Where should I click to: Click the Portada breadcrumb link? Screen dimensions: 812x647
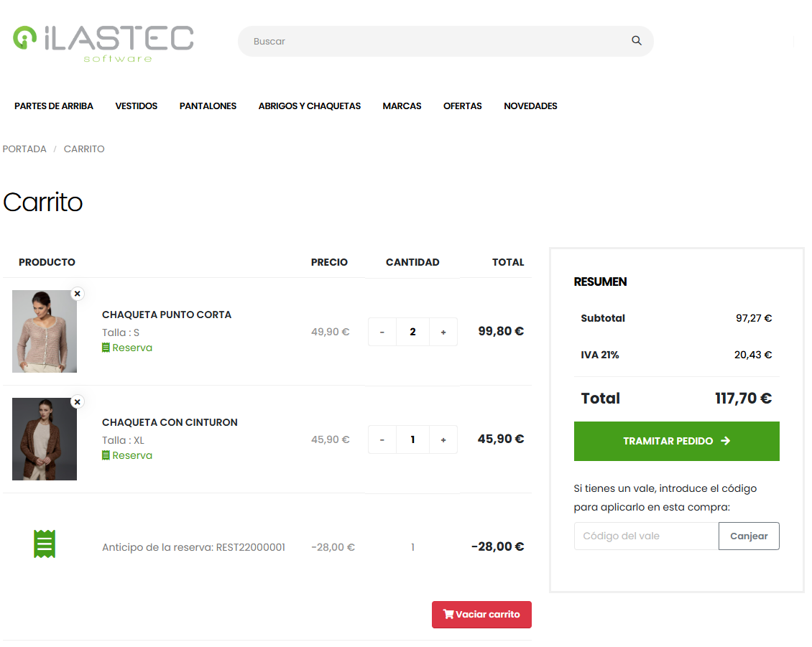click(24, 149)
